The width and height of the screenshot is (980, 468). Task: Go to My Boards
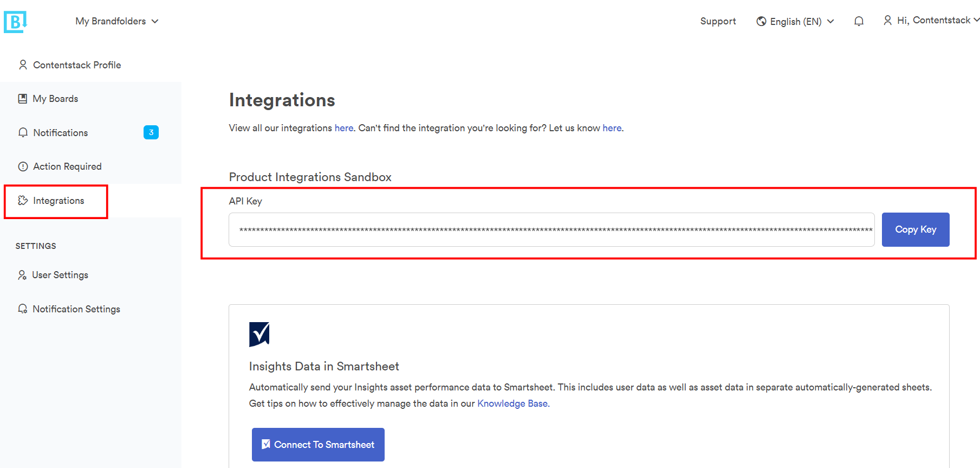(x=55, y=99)
